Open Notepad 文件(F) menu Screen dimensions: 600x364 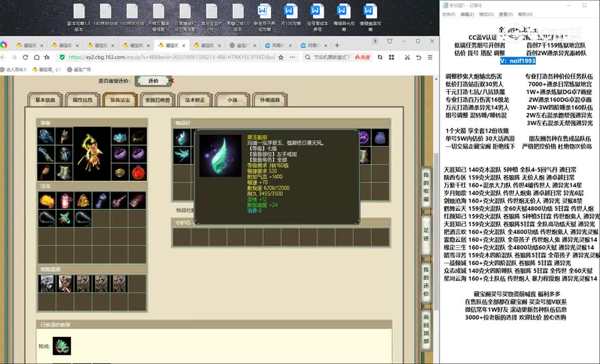coord(448,14)
